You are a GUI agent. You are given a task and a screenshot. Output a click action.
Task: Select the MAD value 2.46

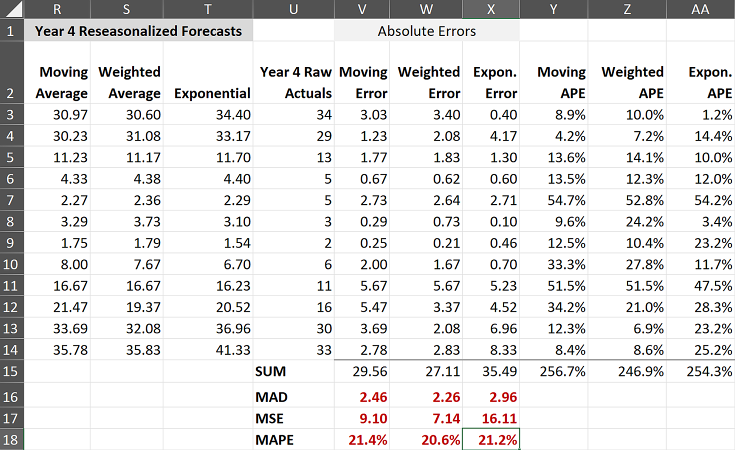[x=365, y=394]
